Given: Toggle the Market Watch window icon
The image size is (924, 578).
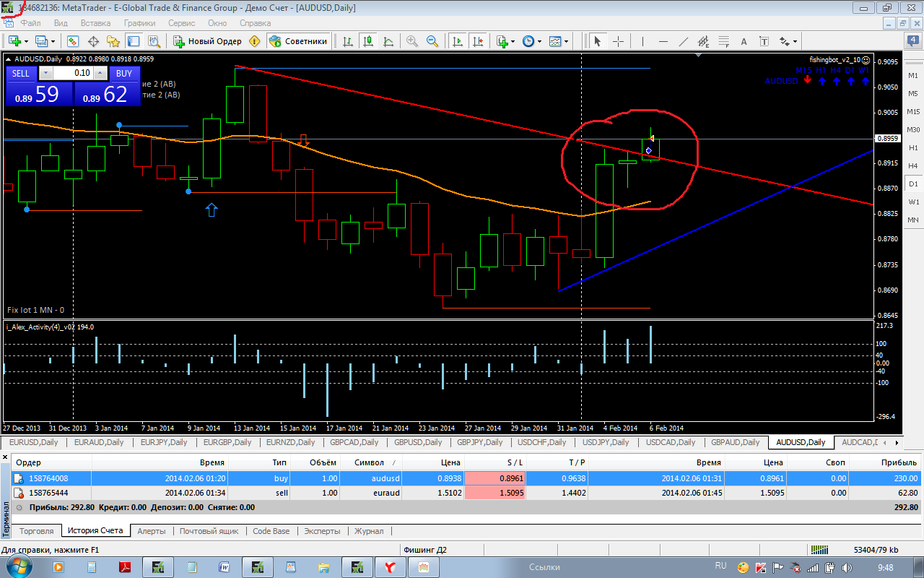Looking at the screenshot, I should coord(72,41).
